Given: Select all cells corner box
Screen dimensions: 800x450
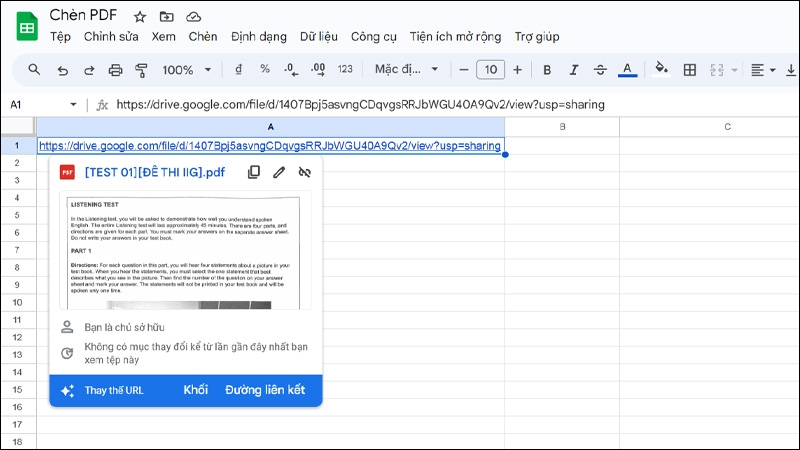Looking at the screenshot, I should 18,126.
